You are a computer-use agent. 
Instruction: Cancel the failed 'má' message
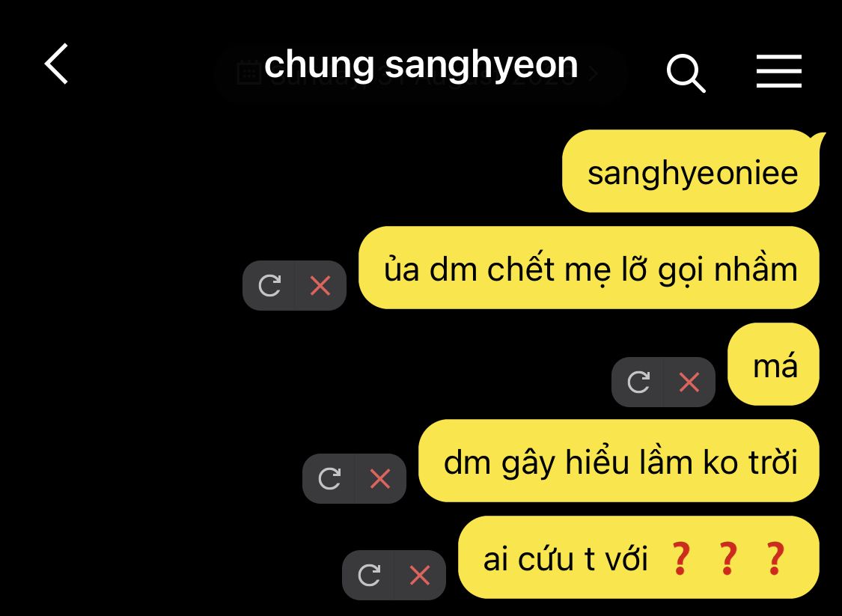pos(689,382)
